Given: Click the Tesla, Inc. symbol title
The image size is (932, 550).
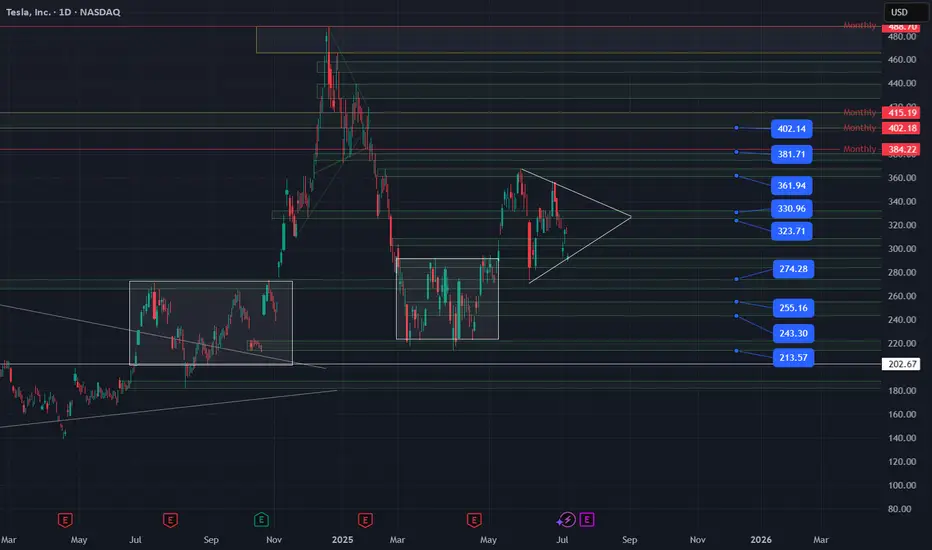Looking at the screenshot, I should [x=28, y=12].
